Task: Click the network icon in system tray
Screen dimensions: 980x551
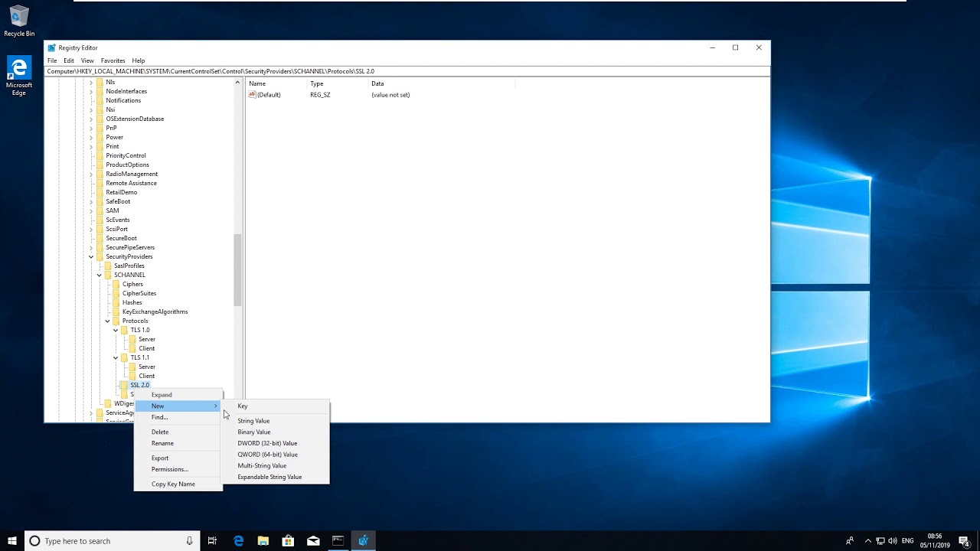Action: tap(880, 541)
